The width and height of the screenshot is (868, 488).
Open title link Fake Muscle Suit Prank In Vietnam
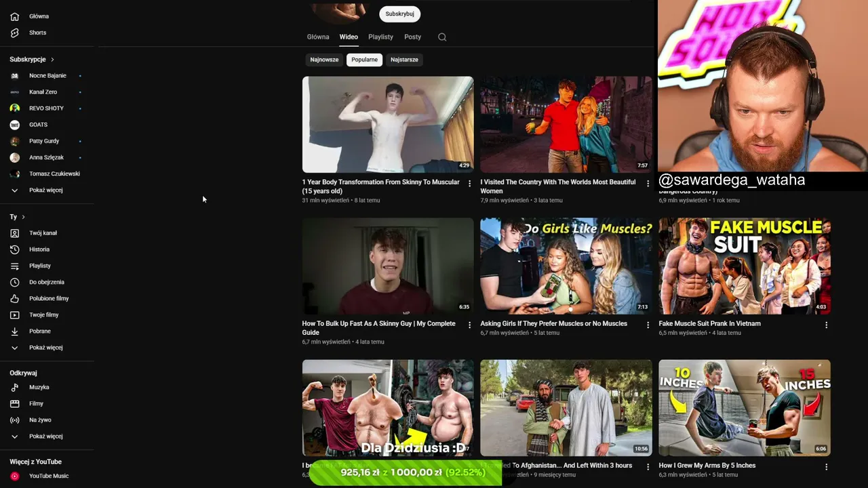(x=709, y=324)
